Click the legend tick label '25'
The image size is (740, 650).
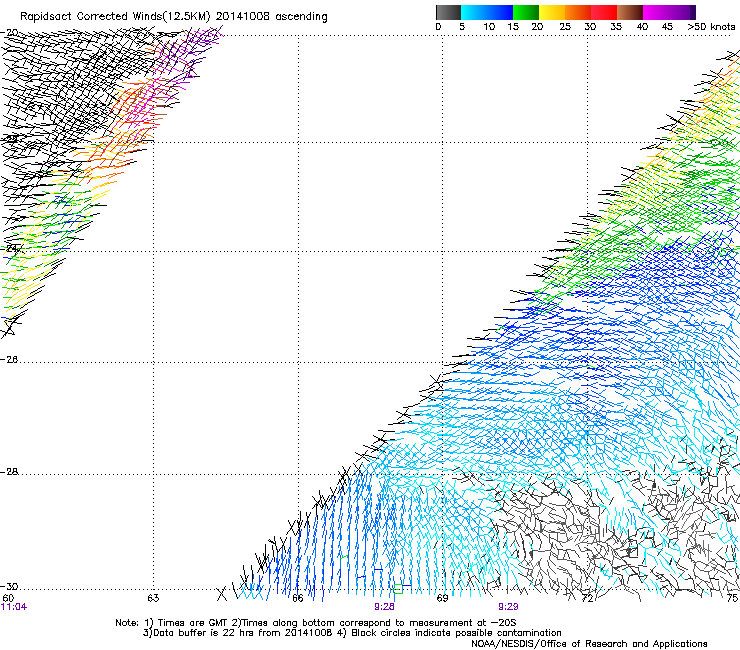tap(565, 27)
